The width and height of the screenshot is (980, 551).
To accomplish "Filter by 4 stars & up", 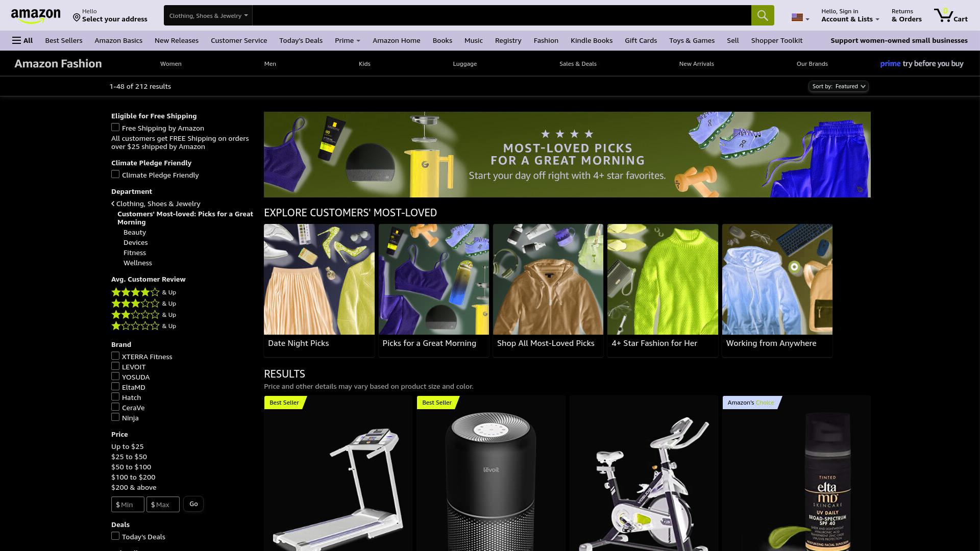I will point(143,292).
